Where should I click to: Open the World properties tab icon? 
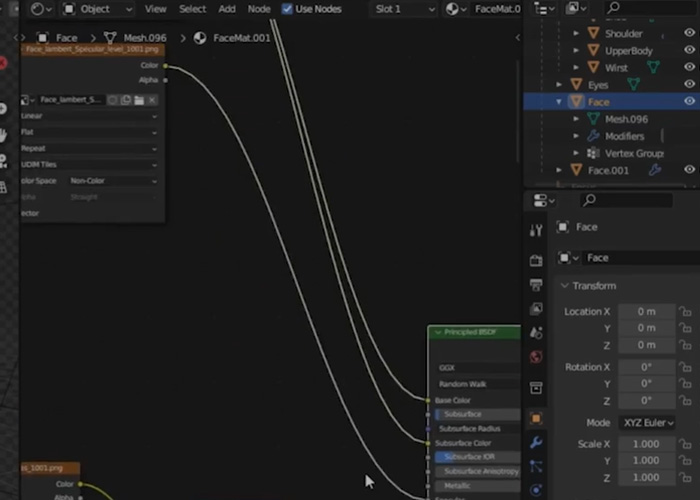[536, 357]
